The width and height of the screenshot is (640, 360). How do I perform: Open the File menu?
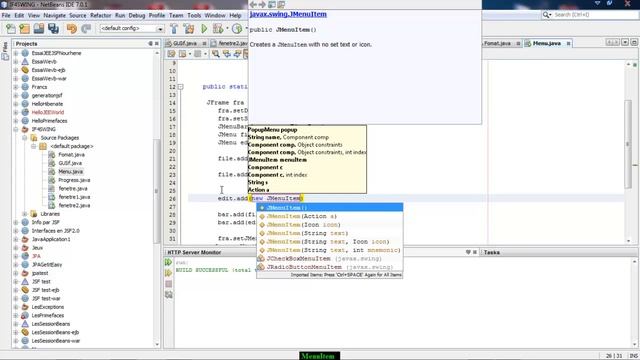click(x=6, y=16)
